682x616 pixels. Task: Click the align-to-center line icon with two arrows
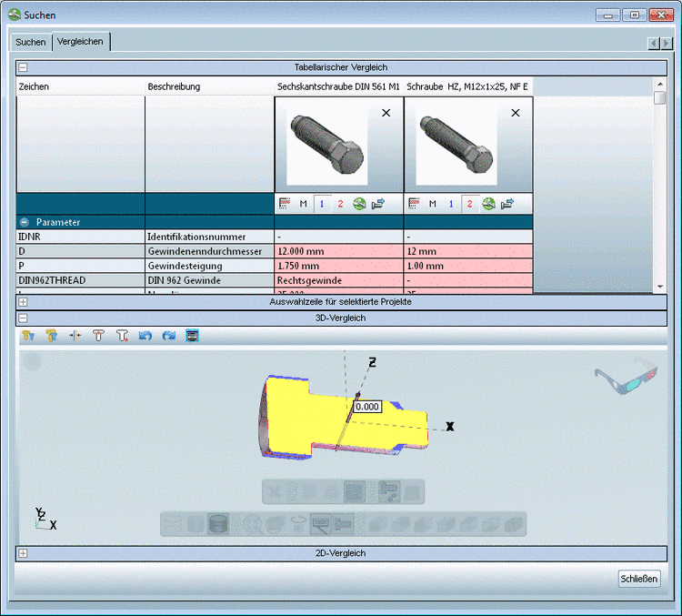(x=75, y=336)
